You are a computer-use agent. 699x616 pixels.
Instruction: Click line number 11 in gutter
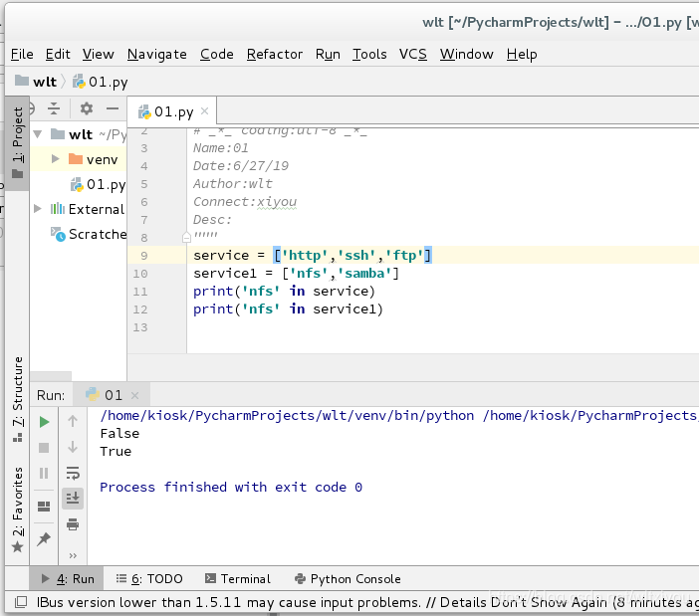tap(140, 292)
